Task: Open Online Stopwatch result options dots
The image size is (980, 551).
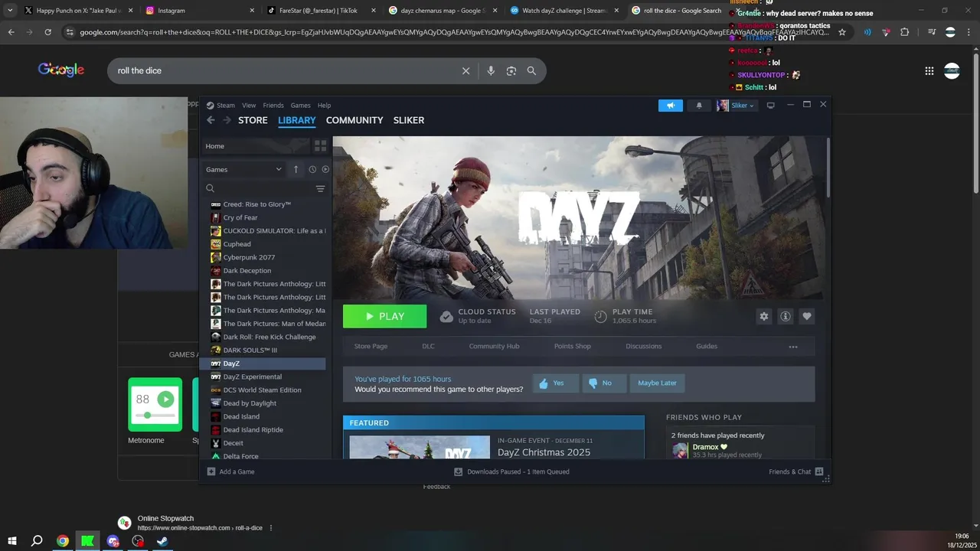Action: click(271, 528)
